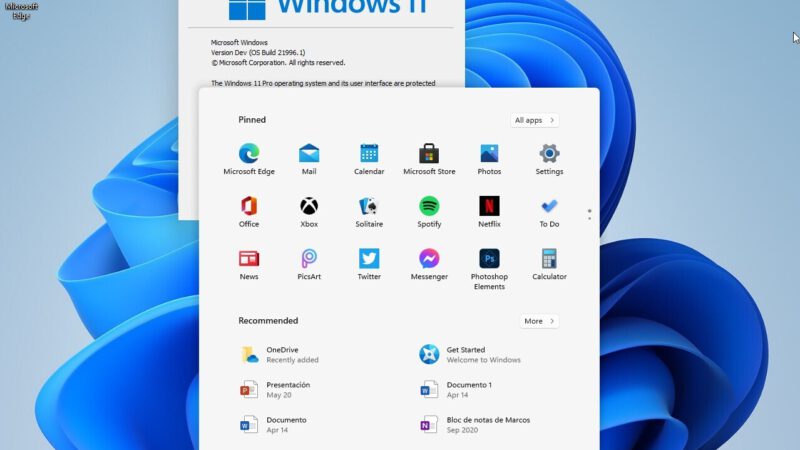The width and height of the screenshot is (800, 450).
Task: Open Microsoft Edge from pinned apps
Action: pos(249,160)
